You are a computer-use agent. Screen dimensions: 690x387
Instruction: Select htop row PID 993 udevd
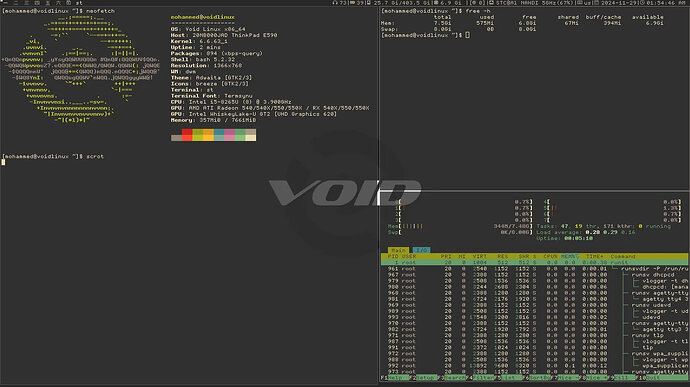[x=535, y=317]
